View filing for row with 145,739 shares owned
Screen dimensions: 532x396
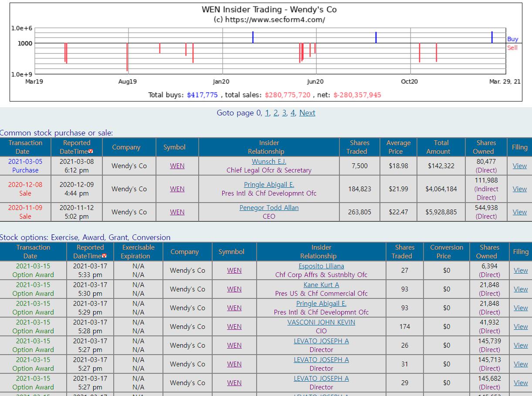click(521, 345)
